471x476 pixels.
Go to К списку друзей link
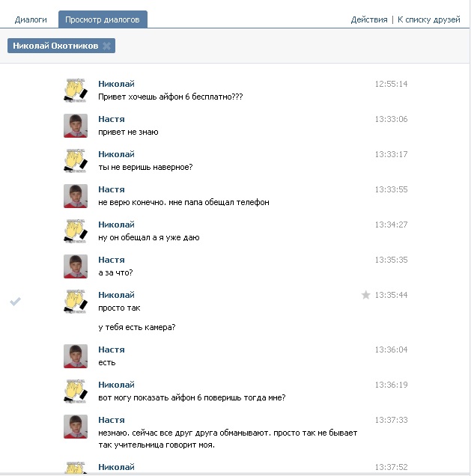coord(428,19)
